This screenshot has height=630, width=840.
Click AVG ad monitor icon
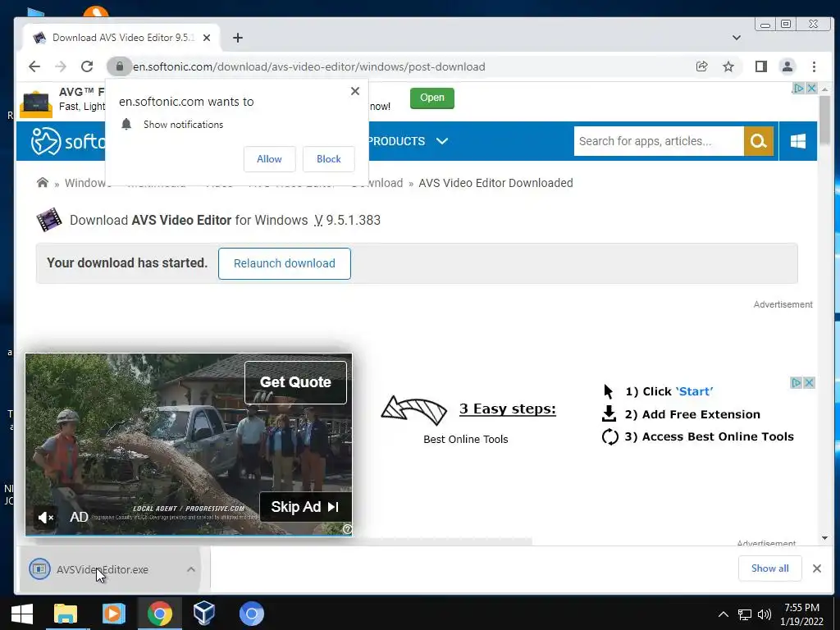(36, 103)
